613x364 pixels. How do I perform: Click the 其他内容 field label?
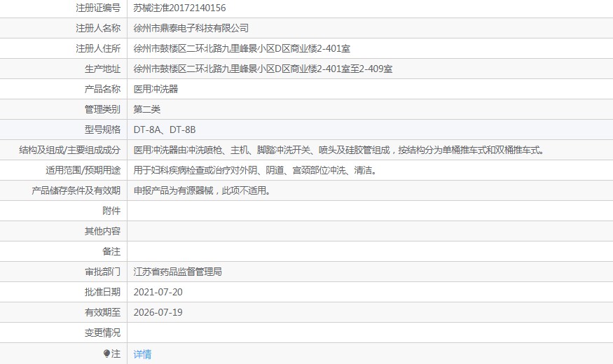pos(102,231)
